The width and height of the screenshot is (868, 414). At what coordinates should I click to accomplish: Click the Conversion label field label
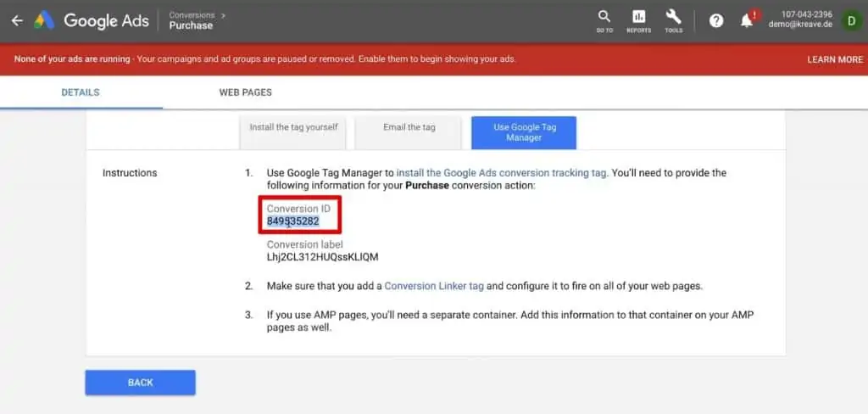(305, 244)
